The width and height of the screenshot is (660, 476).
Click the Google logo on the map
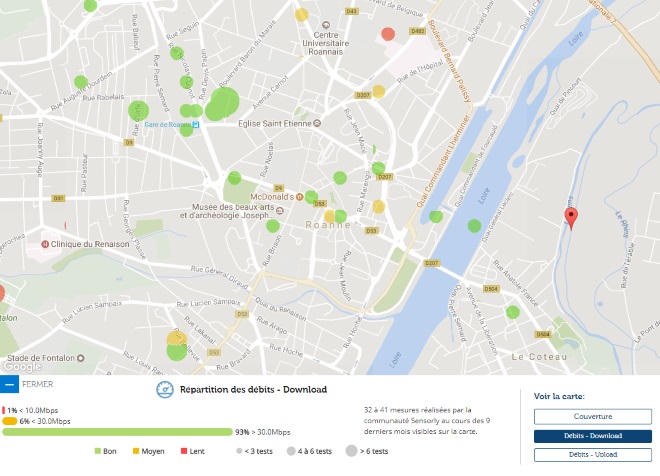[22, 367]
